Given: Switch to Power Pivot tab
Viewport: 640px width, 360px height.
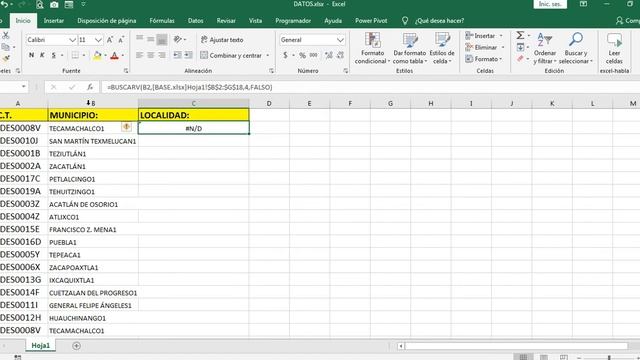Looking at the screenshot, I should [x=371, y=20].
